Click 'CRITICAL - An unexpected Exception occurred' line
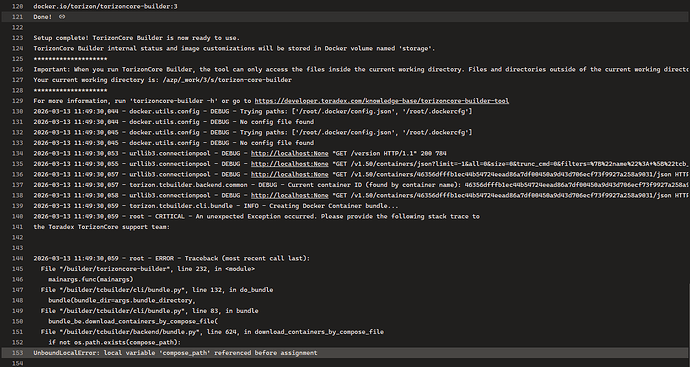 pyautogui.click(x=257, y=217)
